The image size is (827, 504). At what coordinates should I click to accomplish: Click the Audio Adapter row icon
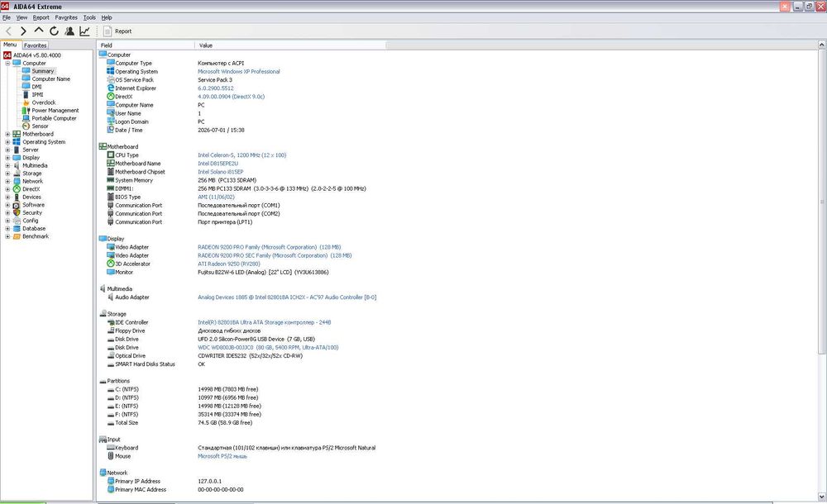click(x=111, y=297)
